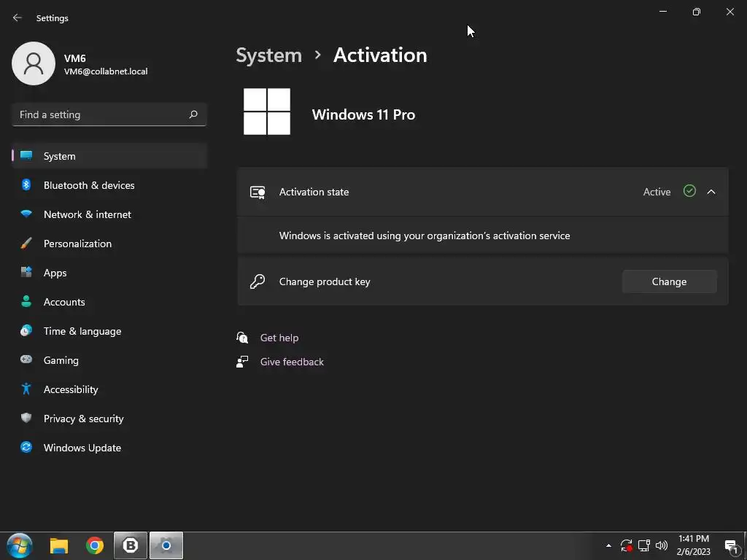747x560 pixels.
Task: Click the Bluetooth icon in the sidebar
Action: point(26,184)
